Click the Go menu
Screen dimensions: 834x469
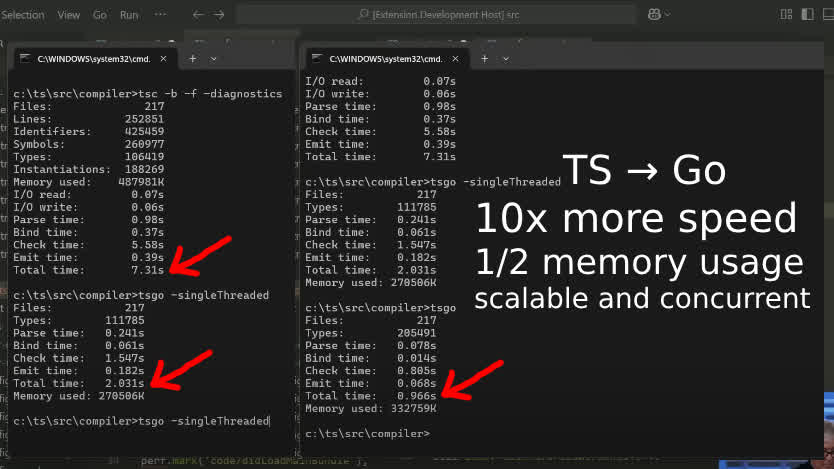pyautogui.click(x=100, y=15)
